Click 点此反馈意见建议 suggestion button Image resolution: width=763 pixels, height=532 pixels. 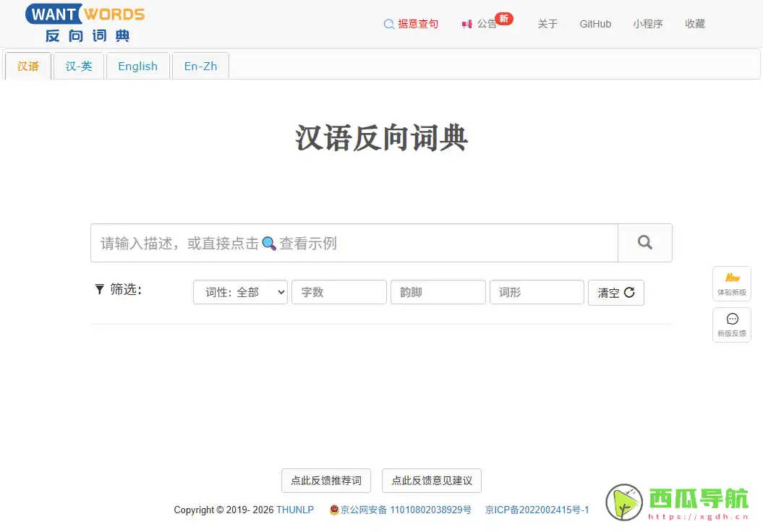click(x=431, y=481)
